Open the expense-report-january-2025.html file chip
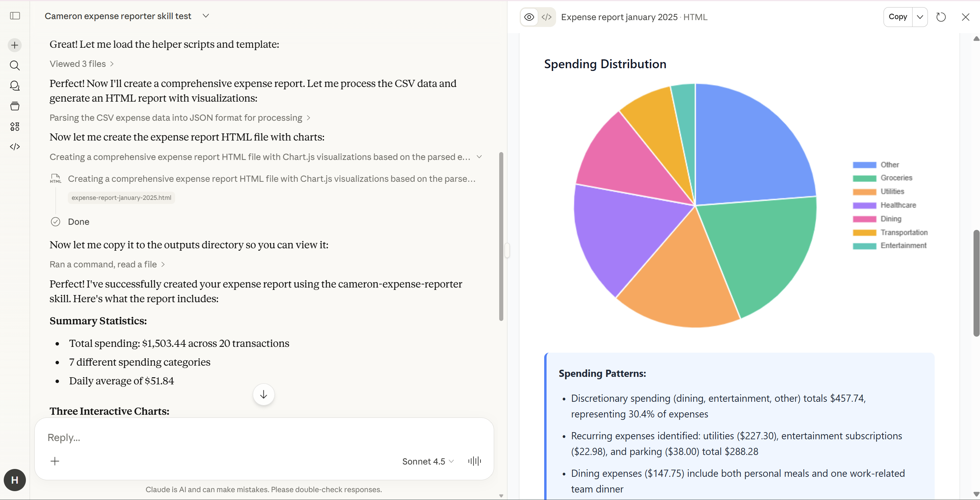Screen dimensions: 980x500 click(x=121, y=197)
